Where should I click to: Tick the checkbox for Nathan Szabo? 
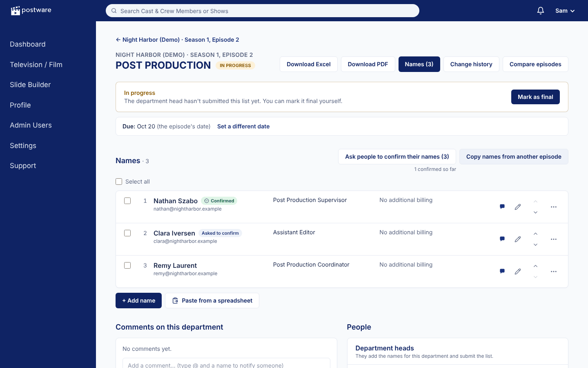coord(127,201)
